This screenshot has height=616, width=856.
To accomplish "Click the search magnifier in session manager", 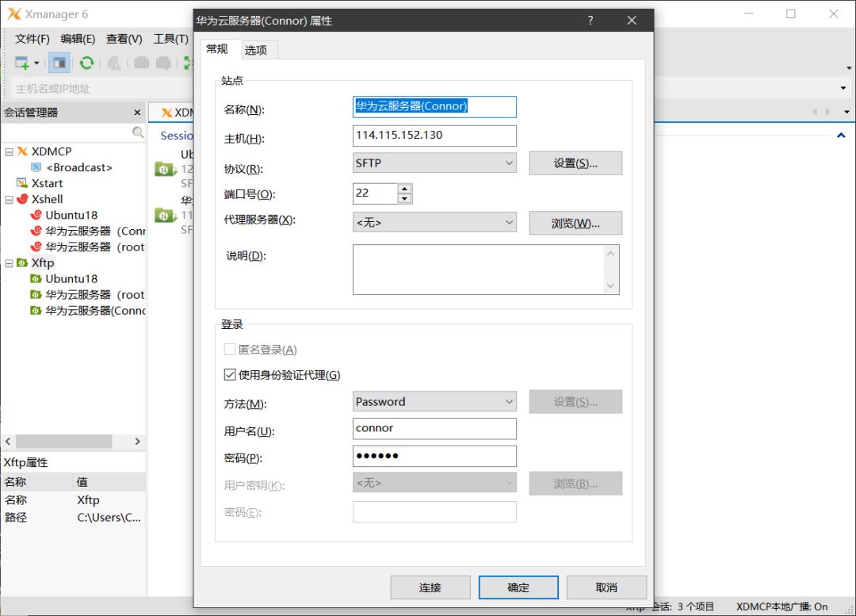I will click(x=138, y=132).
